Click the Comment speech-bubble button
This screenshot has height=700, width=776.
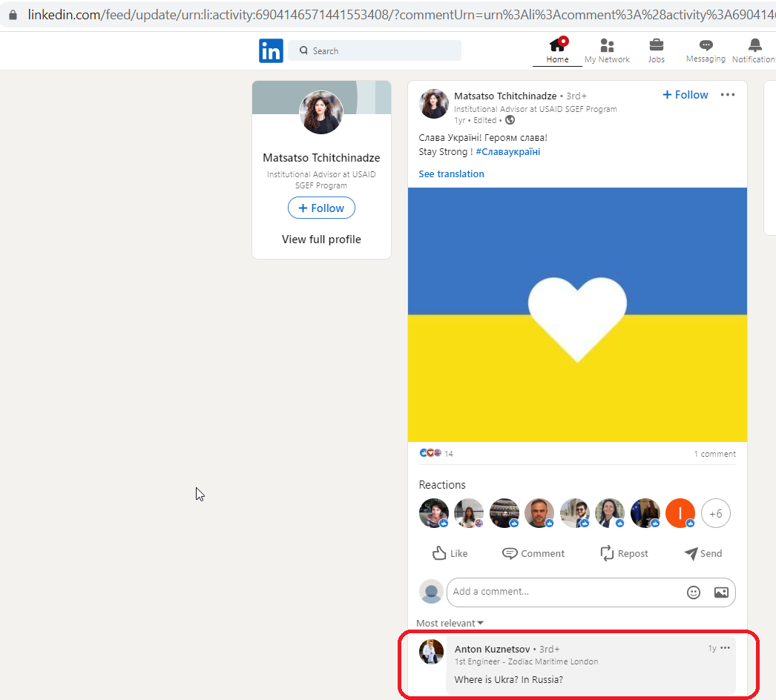click(x=533, y=553)
